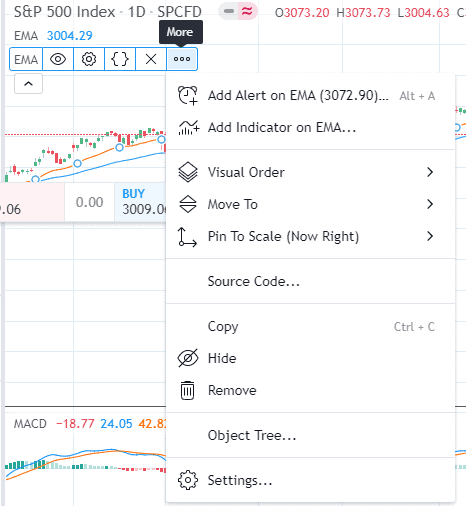The width and height of the screenshot is (466, 506).
Task: Click the EMA indicator name label
Action: [x=26, y=59]
